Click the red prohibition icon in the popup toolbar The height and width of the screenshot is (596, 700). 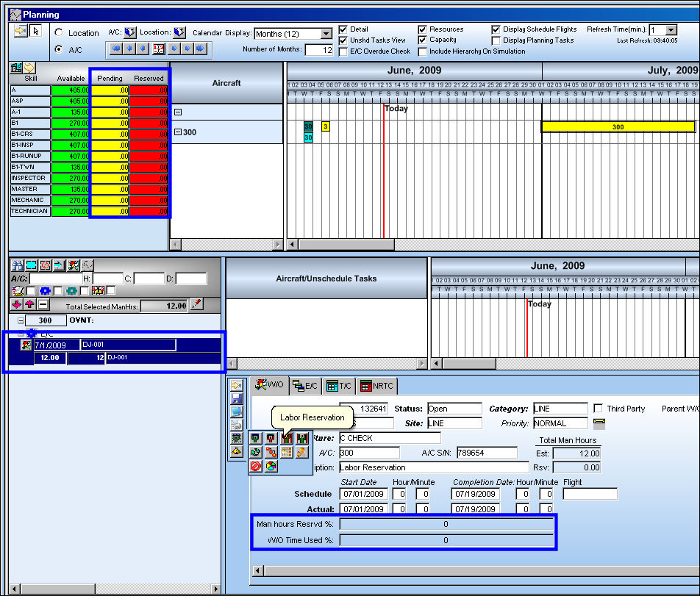[x=255, y=466]
